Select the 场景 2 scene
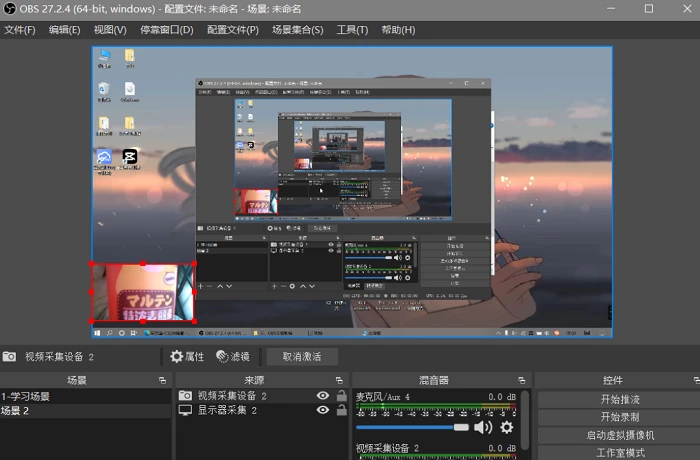700x460 pixels. click(85, 410)
